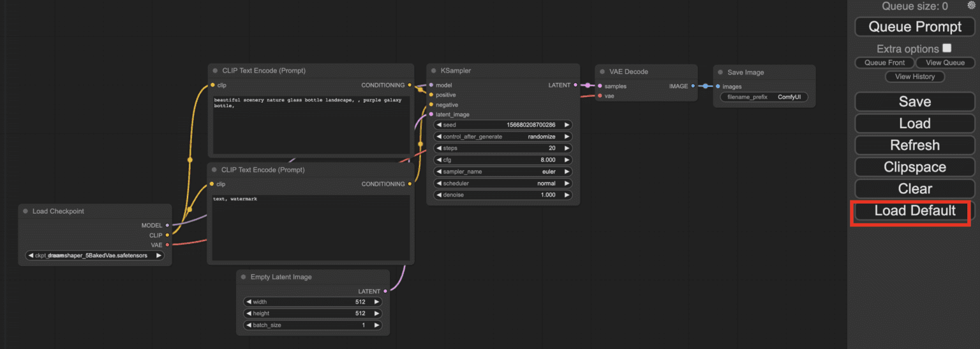Click the MODEL output port on Load Checkpoint
This screenshot has height=349, width=980.
point(167,225)
